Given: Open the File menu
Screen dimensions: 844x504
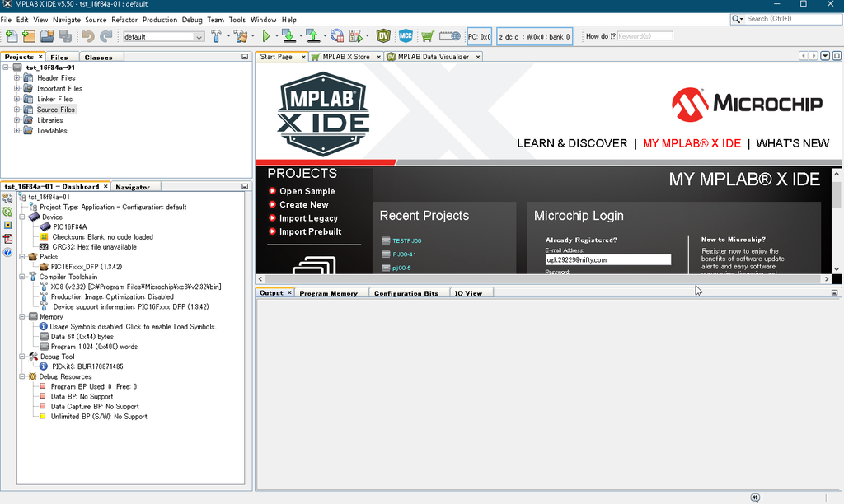Looking at the screenshot, I should coord(6,20).
